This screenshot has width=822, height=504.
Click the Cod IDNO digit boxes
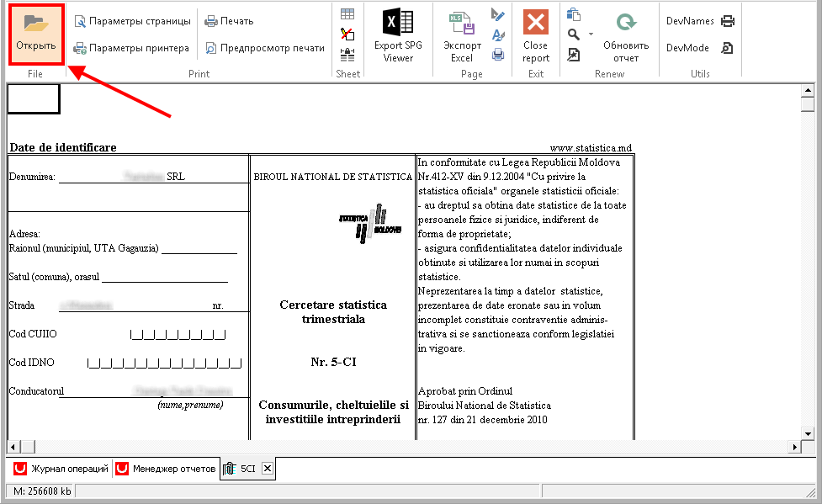tap(164, 363)
